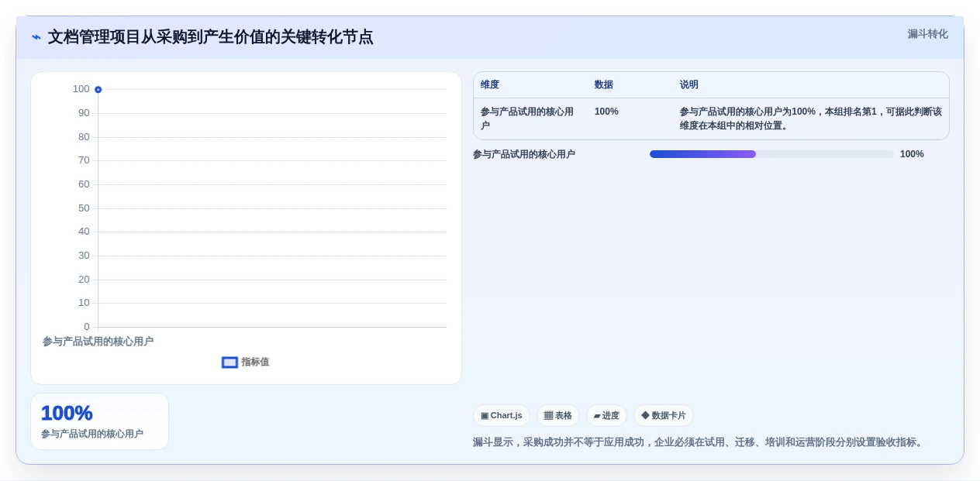Click the large 100% figure in the data card
This screenshot has width=980, height=481.
67,414
